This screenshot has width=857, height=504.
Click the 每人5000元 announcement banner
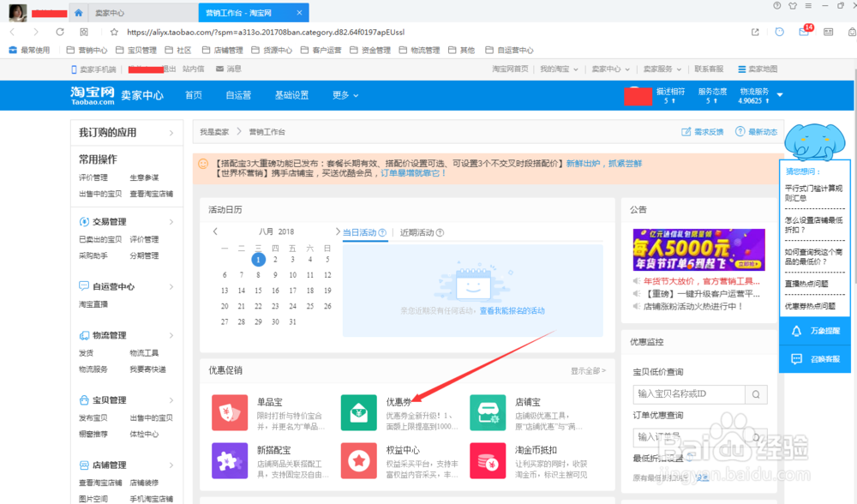[x=698, y=249]
